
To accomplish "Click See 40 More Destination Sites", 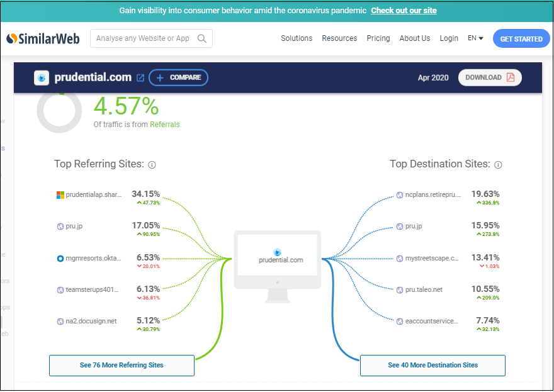I will 432,365.
